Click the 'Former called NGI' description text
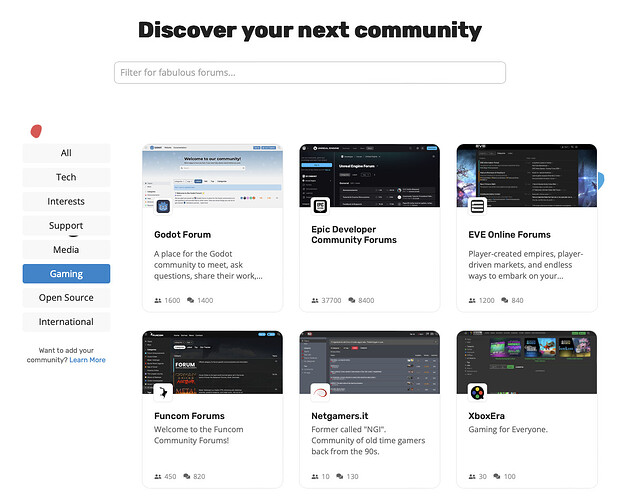Screen dimensions: 629x499 (368, 440)
